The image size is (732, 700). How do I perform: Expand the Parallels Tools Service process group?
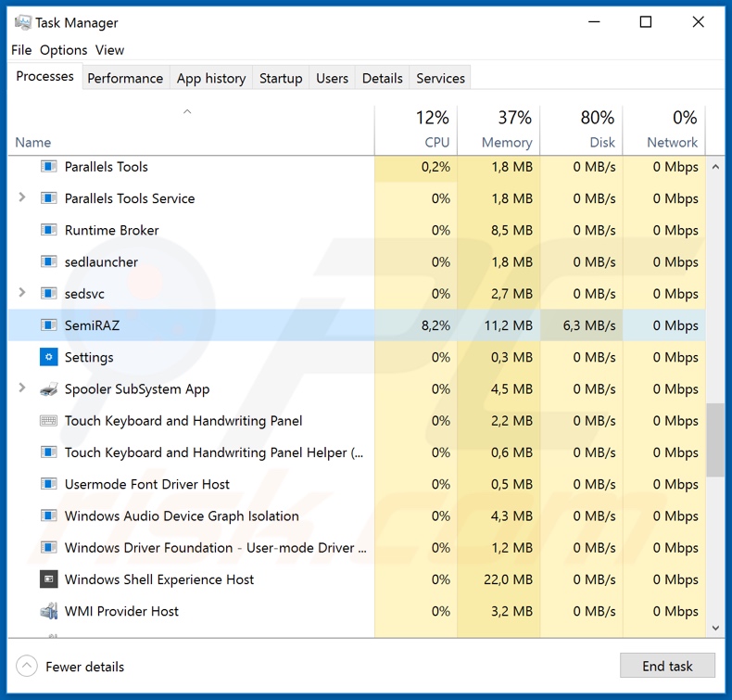[x=21, y=197]
